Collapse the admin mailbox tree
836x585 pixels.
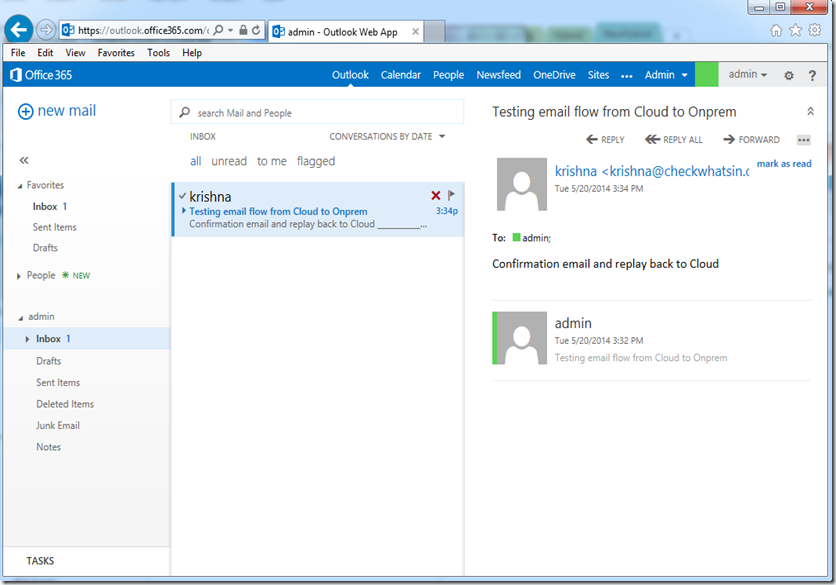click(21, 318)
